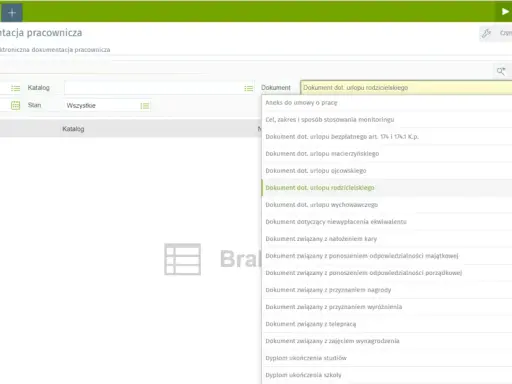Click the list icon left of Katalog label
This screenshot has height=384, width=512.
(15, 88)
